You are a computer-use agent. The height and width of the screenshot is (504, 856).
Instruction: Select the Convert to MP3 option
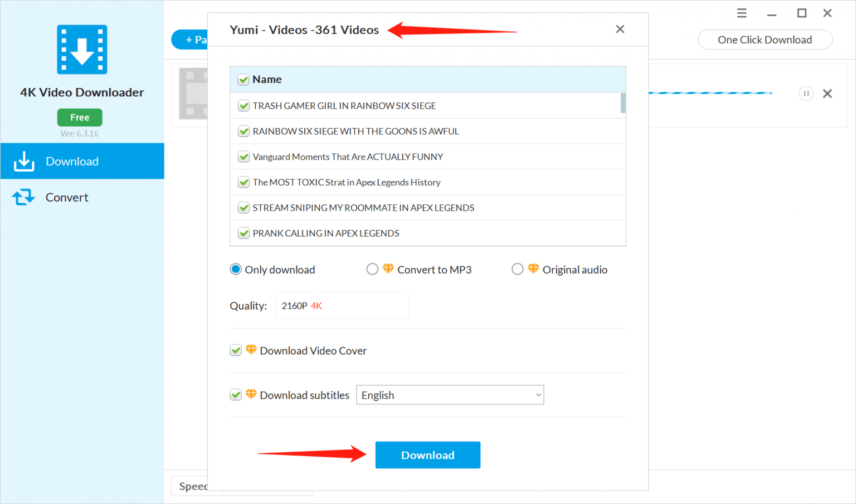tap(372, 269)
